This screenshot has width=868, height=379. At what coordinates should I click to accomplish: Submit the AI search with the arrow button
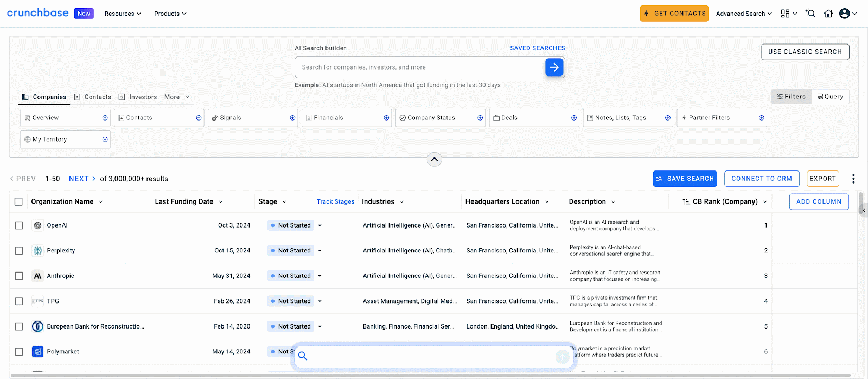click(554, 67)
